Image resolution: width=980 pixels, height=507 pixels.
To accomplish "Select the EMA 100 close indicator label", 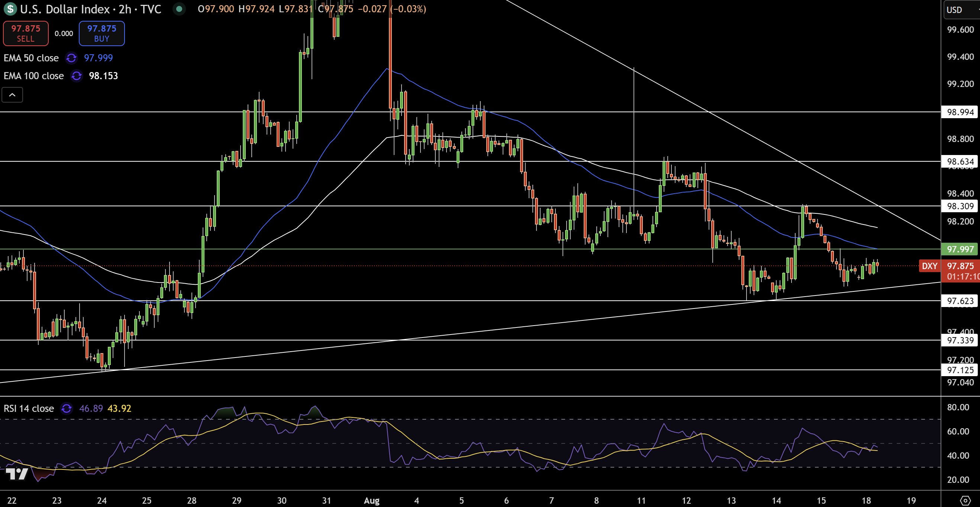I will pos(33,76).
